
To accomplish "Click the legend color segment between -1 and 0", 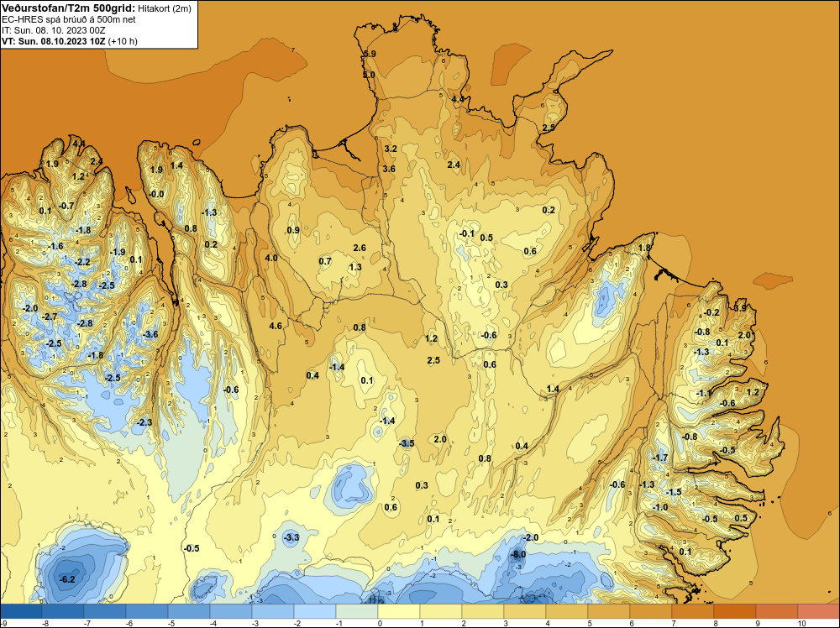I will [357, 611].
